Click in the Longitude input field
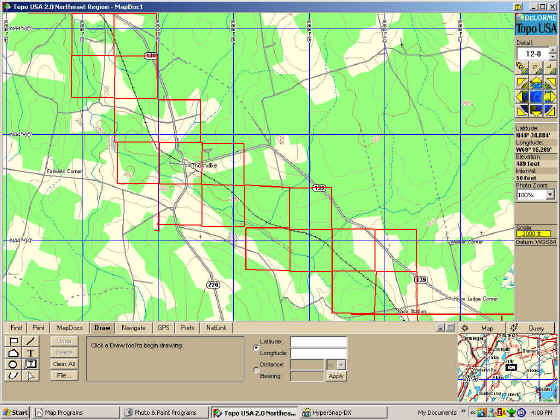This screenshot has width=560, height=420. (319, 353)
